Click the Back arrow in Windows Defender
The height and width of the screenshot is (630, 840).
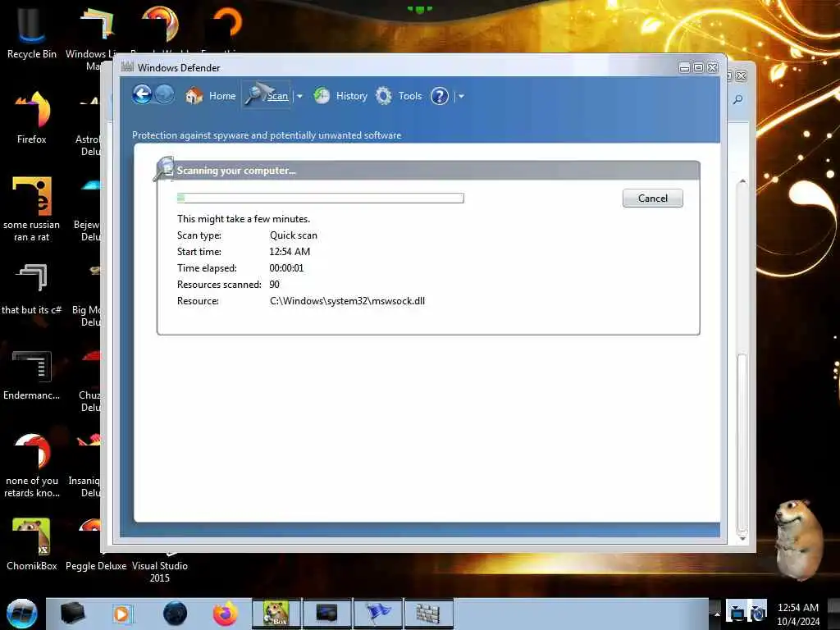[x=142, y=95]
